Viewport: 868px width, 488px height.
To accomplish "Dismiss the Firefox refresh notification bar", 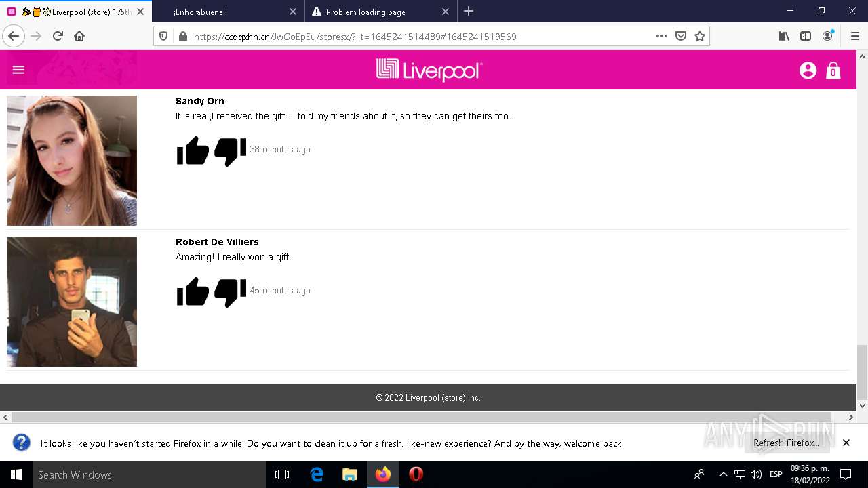I will click(846, 443).
